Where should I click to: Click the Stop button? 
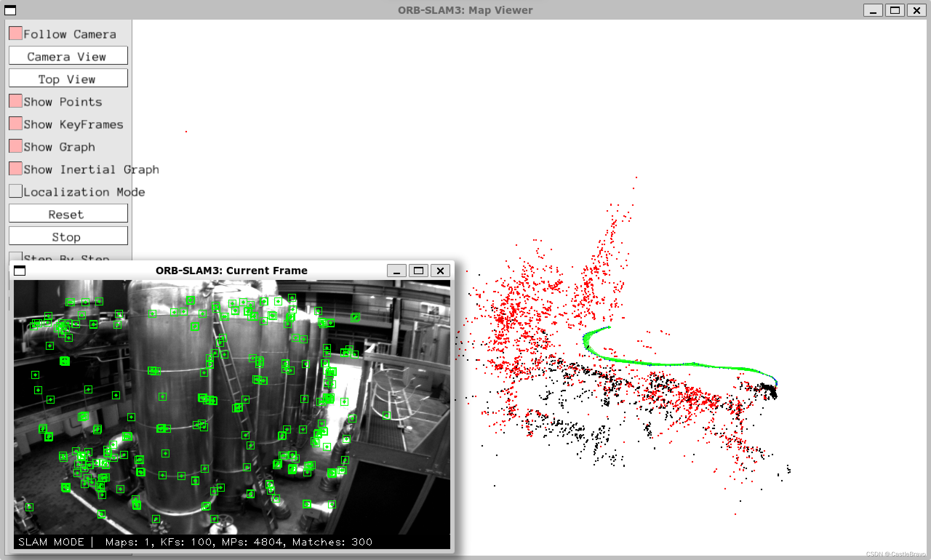pos(68,237)
